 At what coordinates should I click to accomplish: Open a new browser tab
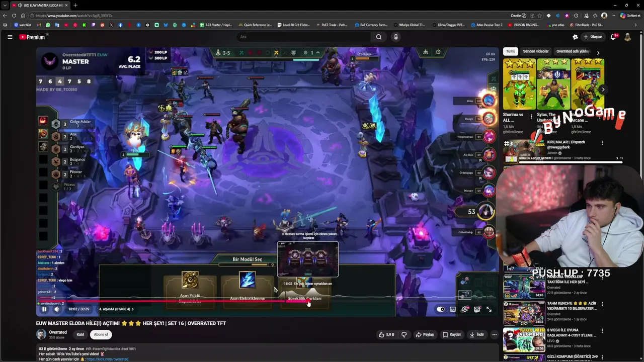(75, 5)
